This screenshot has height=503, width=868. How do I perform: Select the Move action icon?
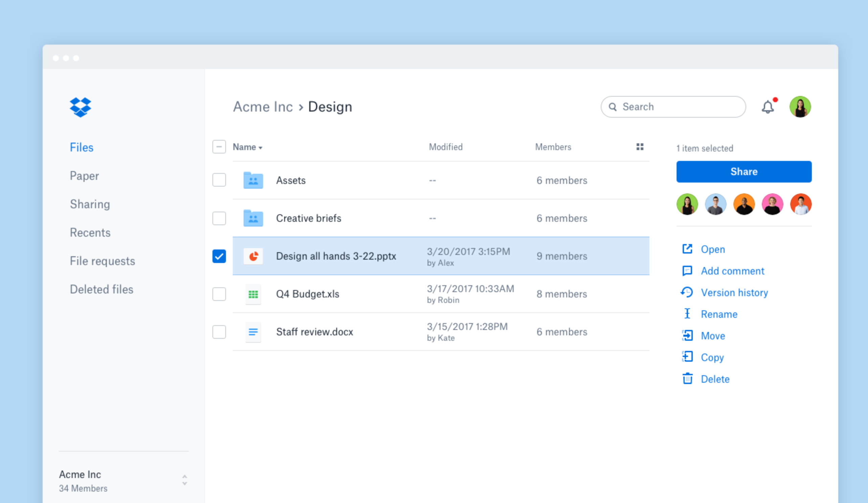[686, 335]
